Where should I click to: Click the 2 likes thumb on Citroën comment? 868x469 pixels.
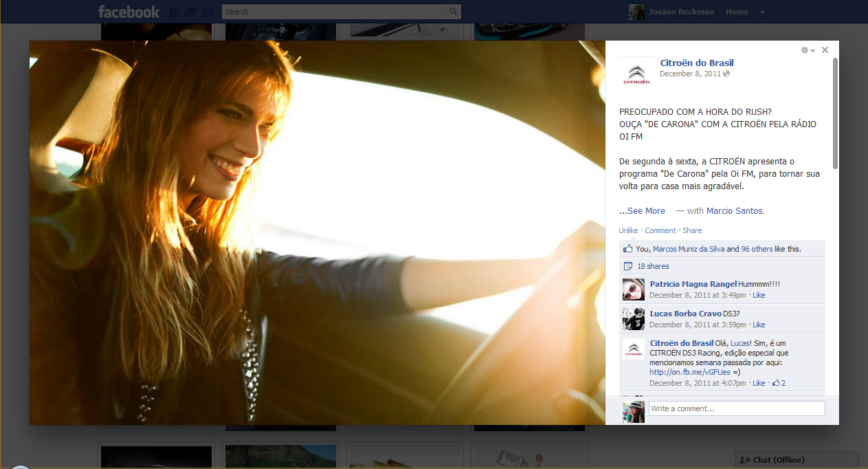pyautogui.click(x=779, y=383)
